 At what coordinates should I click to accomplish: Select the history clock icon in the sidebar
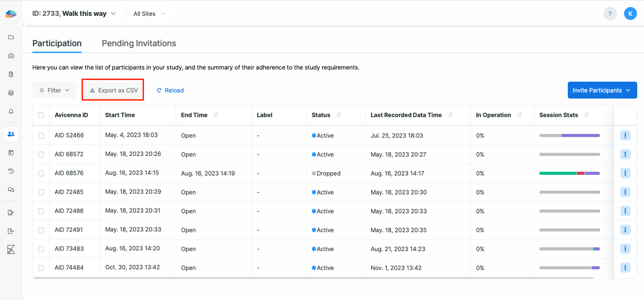(11, 171)
